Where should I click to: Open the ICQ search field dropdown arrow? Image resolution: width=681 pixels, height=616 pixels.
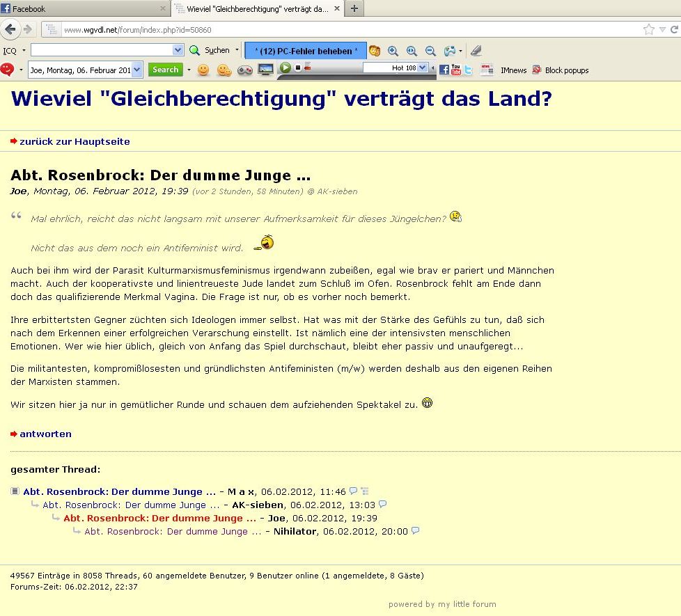pos(178,50)
